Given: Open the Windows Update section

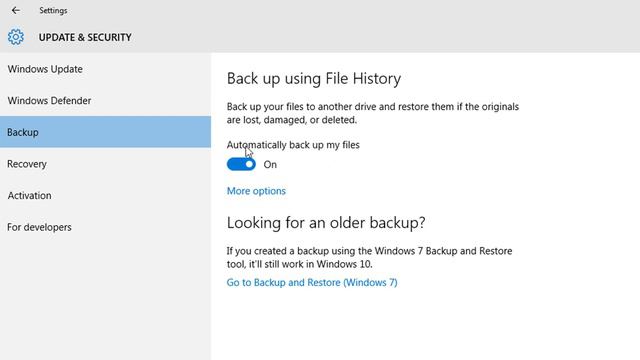Looking at the screenshot, I should [105, 69].
